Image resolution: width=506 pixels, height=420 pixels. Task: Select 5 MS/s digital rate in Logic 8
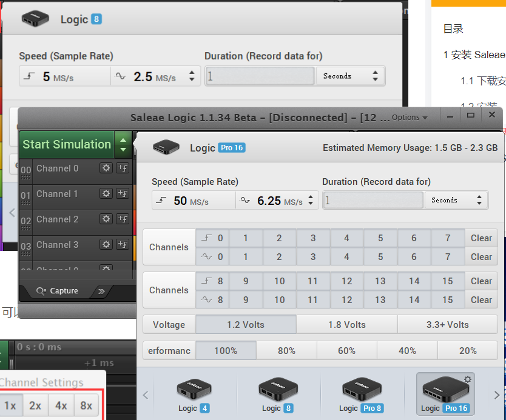pyautogui.click(x=64, y=76)
